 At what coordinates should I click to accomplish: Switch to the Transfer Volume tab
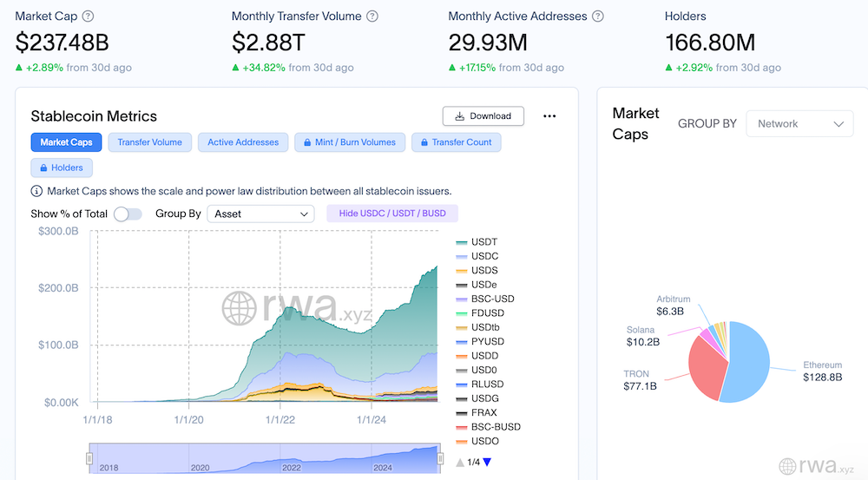pos(150,142)
